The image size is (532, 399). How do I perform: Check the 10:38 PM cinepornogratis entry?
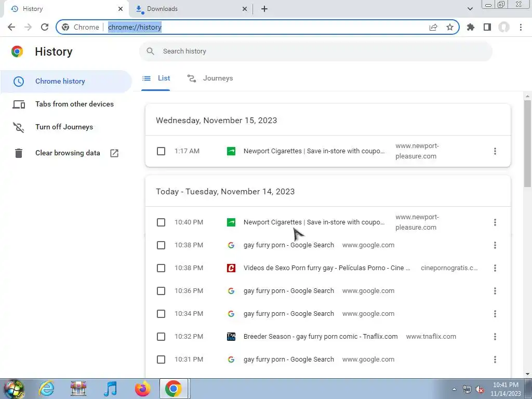(161, 268)
